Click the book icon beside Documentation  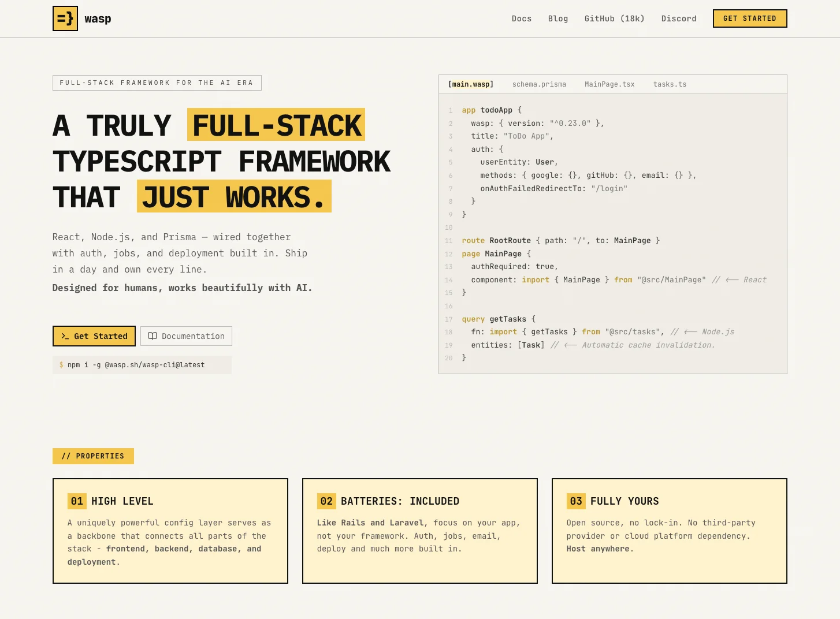click(x=153, y=336)
